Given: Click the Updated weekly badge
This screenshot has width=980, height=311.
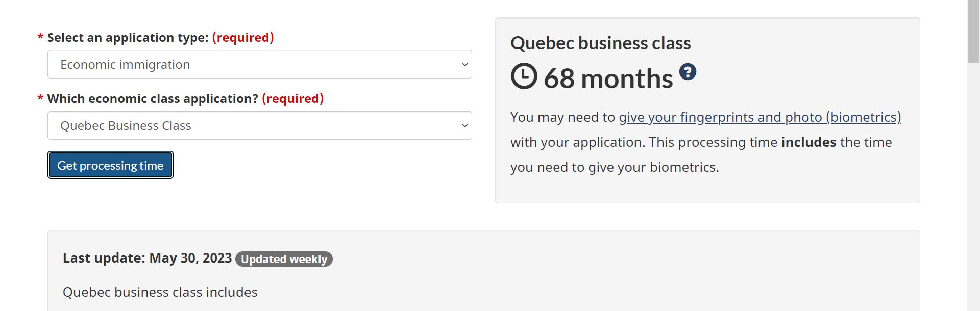Looking at the screenshot, I should [x=284, y=259].
